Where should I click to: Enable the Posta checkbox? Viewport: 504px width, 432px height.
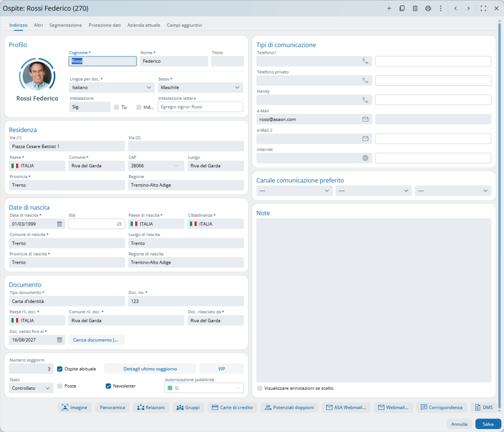(60, 386)
